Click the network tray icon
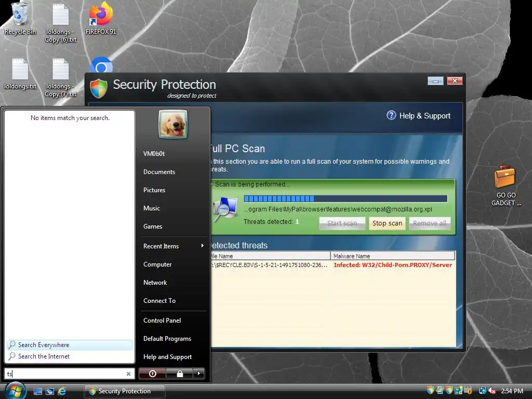This screenshot has width=532, height=399. point(482,391)
